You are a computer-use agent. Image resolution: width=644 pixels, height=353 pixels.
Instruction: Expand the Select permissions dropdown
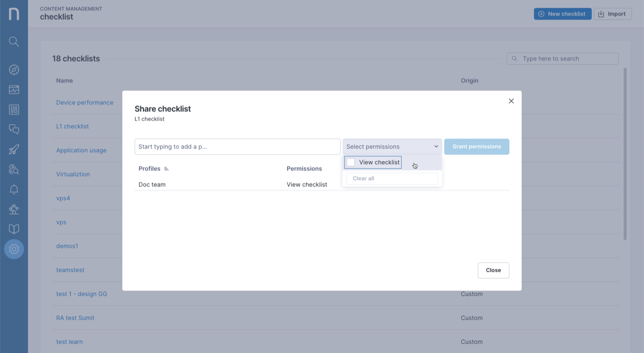click(392, 147)
